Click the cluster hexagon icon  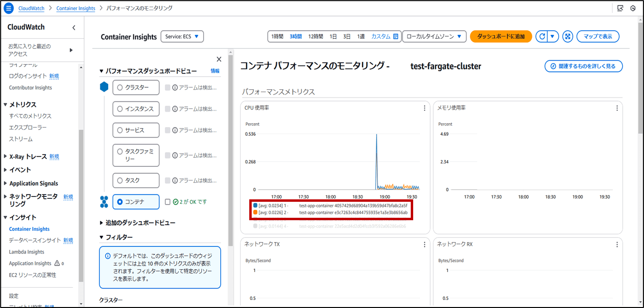point(104,87)
